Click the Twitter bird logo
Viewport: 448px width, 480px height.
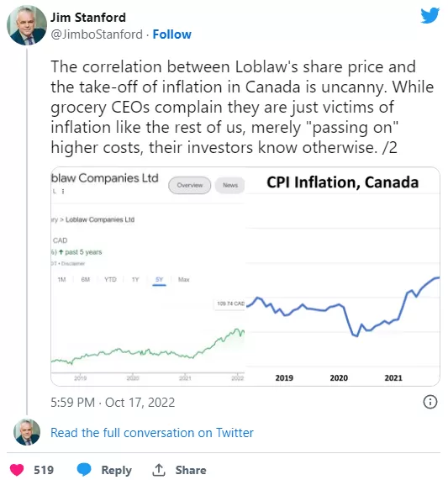coord(430,16)
